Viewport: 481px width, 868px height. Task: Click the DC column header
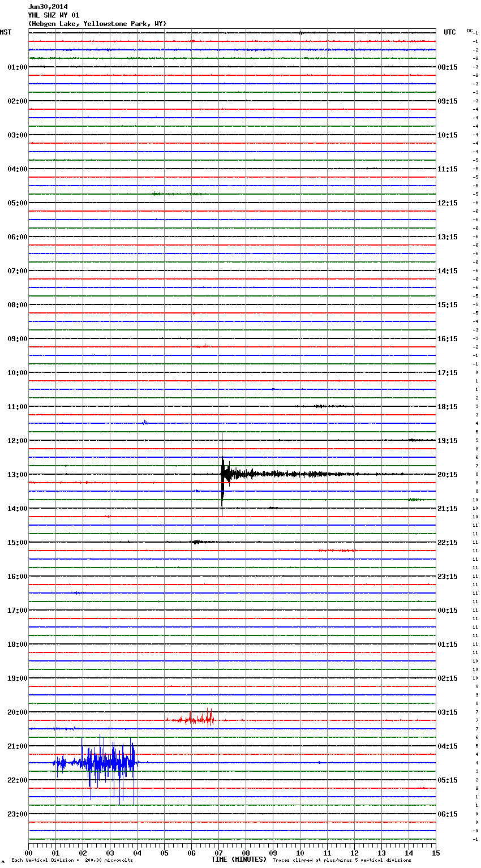click(470, 31)
